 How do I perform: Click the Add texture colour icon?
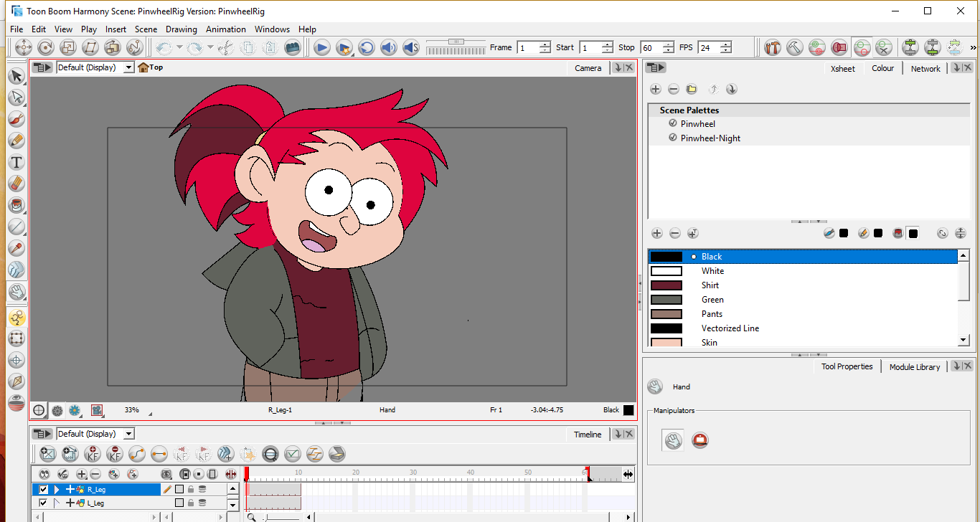(x=693, y=233)
